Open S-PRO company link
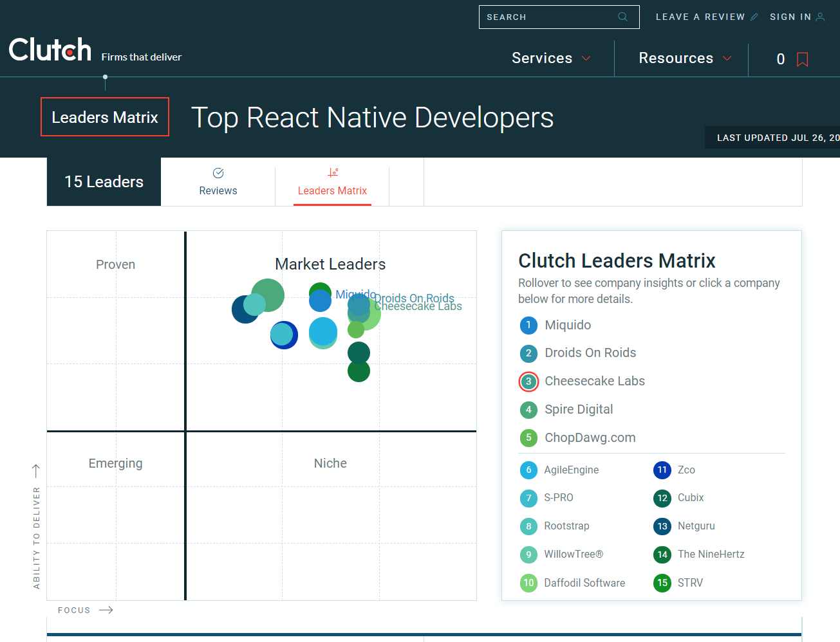Image resolution: width=840 pixels, height=642 pixels. 559,497
